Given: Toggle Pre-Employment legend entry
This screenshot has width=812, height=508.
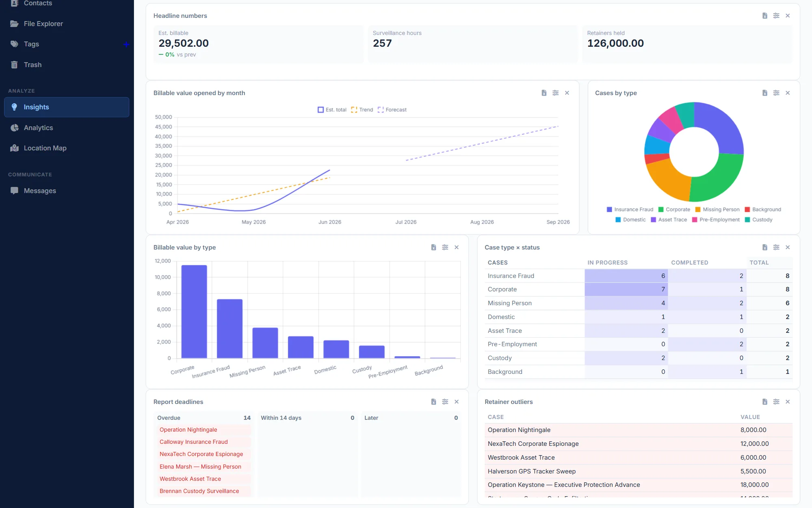Looking at the screenshot, I should tap(716, 219).
